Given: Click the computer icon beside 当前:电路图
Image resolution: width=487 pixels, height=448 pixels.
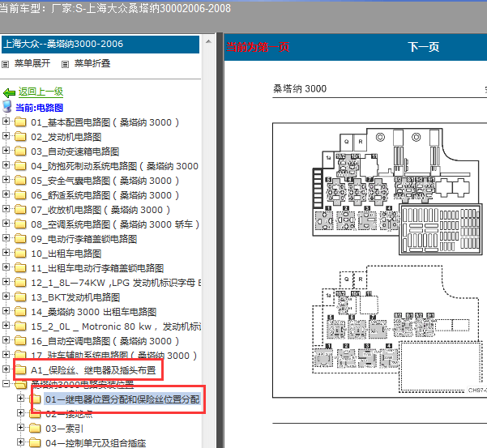Looking at the screenshot, I should tap(7, 106).
